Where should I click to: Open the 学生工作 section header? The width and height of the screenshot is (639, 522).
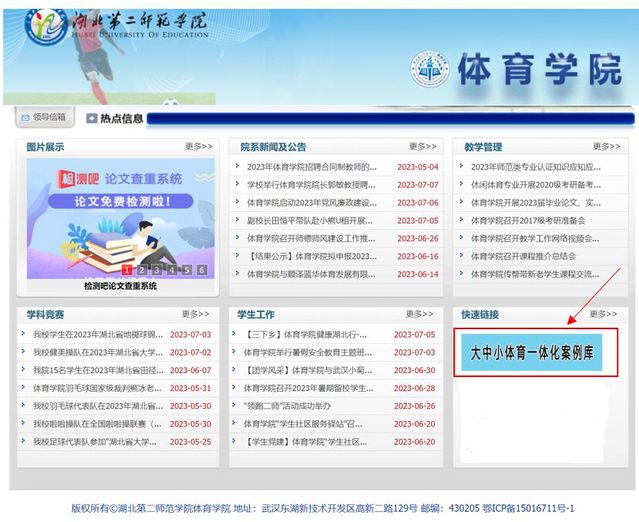click(x=256, y=314)
